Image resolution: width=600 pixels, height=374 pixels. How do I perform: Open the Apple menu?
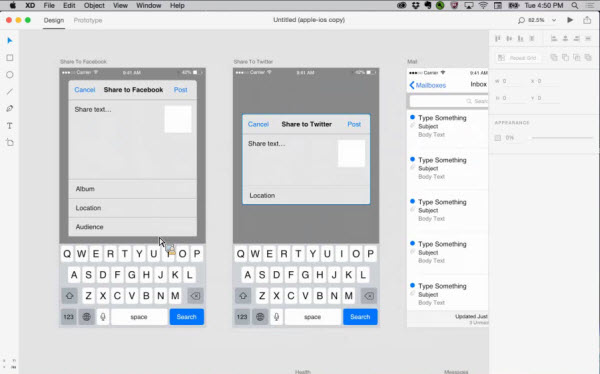pos(13,5)
